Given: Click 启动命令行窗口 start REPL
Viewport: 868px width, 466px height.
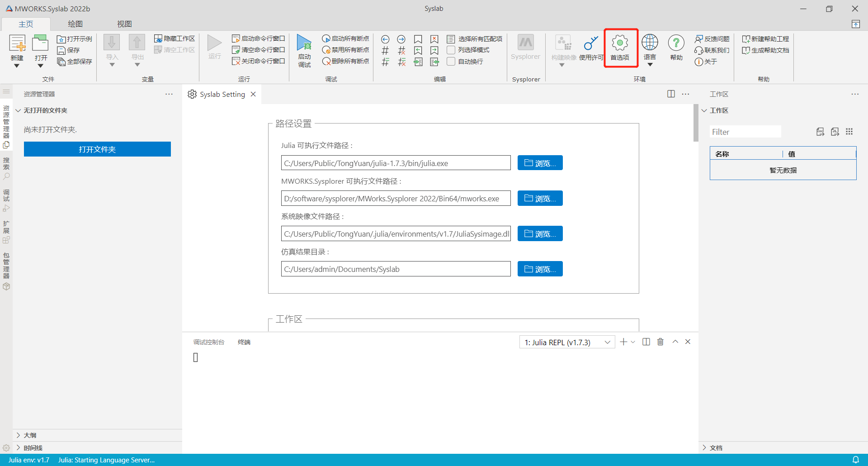Looking at the screenshot, I should pyautogui.click(x=259, y=38).
